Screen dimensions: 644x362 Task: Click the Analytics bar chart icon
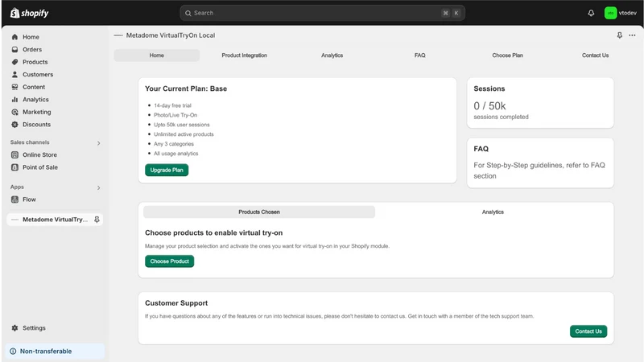coord(14,99)
